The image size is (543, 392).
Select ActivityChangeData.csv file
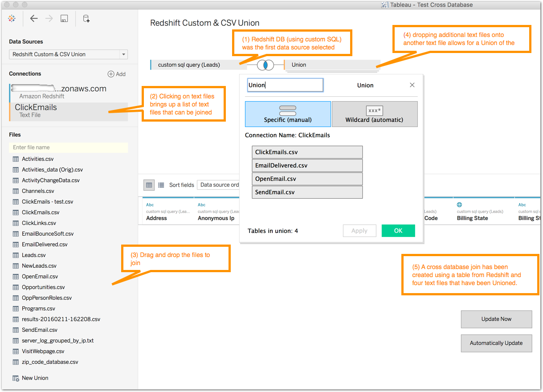coord(51,180)
